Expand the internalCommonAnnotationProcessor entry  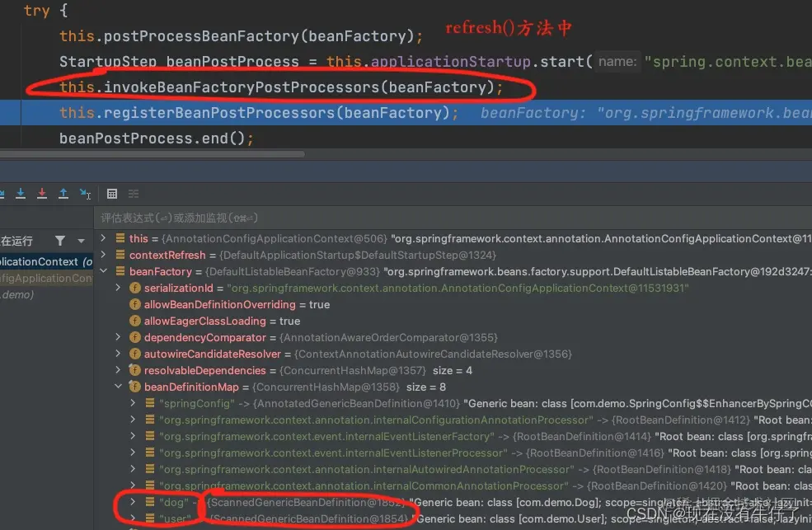coord(133,485)
